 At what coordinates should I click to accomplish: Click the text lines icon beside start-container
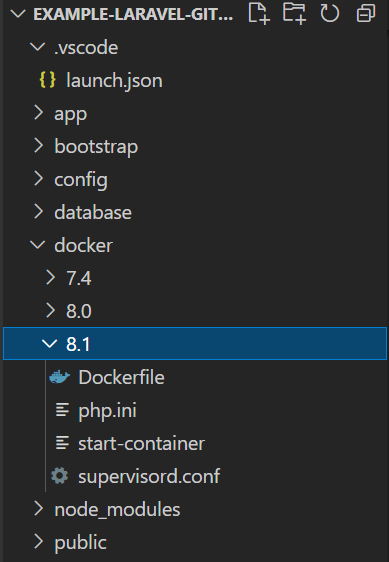[x=62, y=443]
